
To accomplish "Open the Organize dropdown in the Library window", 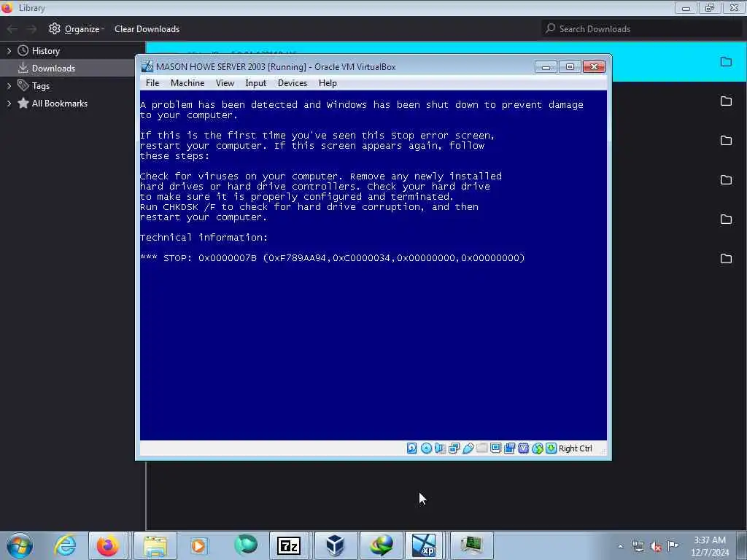I will (x=76, y=29).
